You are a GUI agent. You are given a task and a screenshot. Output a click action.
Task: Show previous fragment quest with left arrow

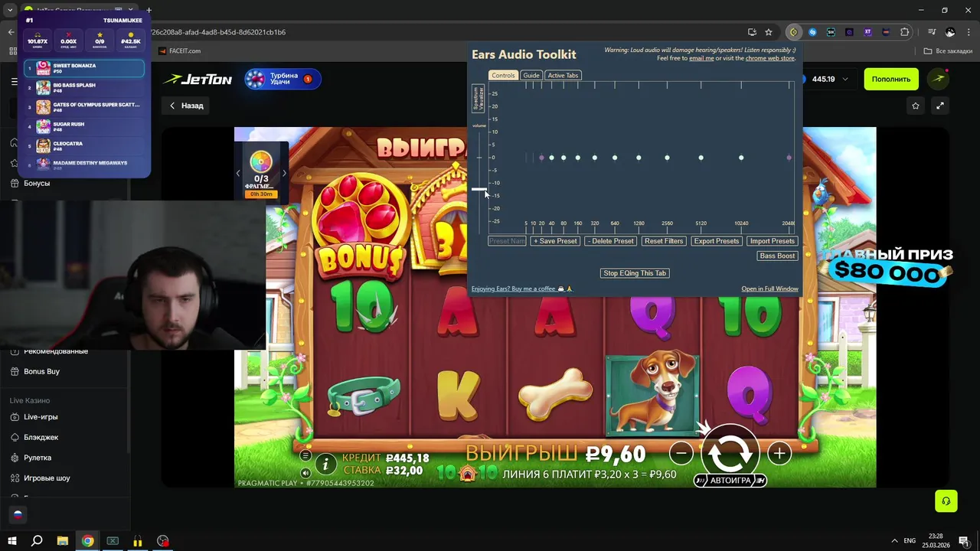click(x=237, y=173)
